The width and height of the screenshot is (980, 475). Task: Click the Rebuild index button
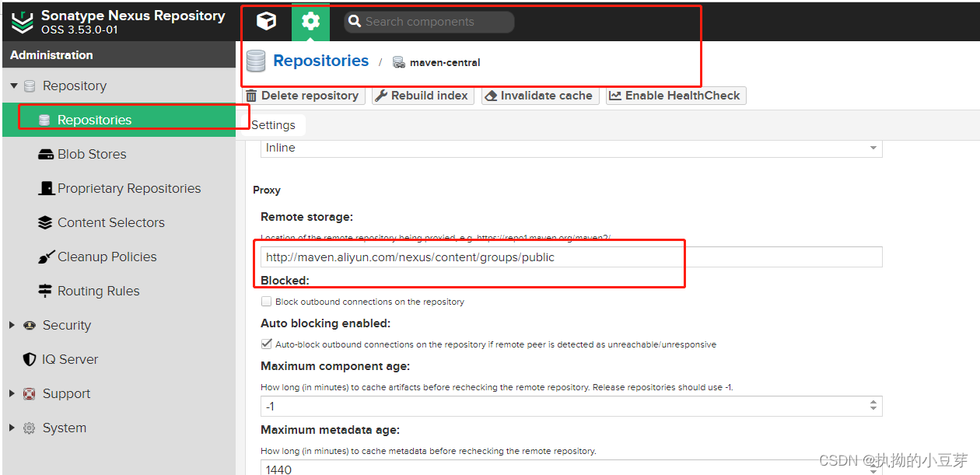coord(423,96)
